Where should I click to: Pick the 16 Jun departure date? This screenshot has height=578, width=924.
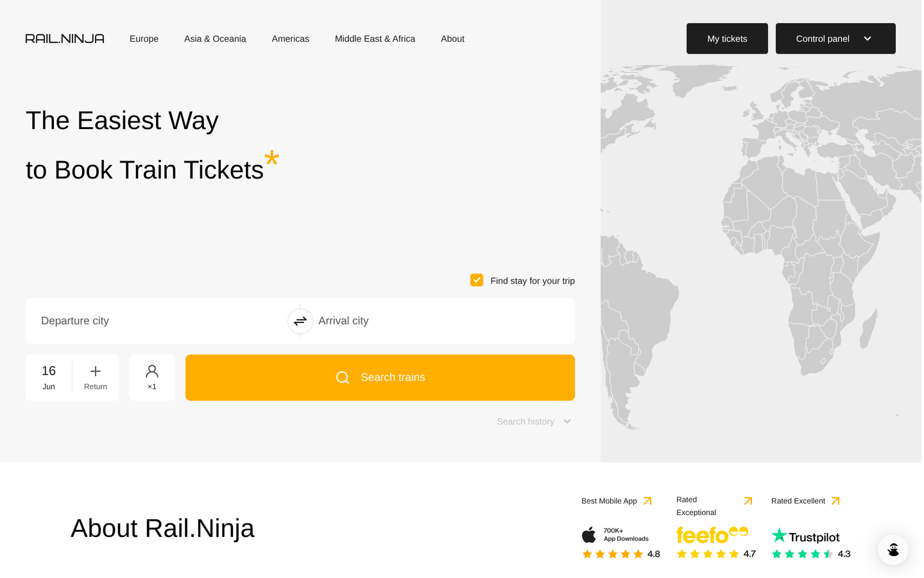click(x=49, y=378)
